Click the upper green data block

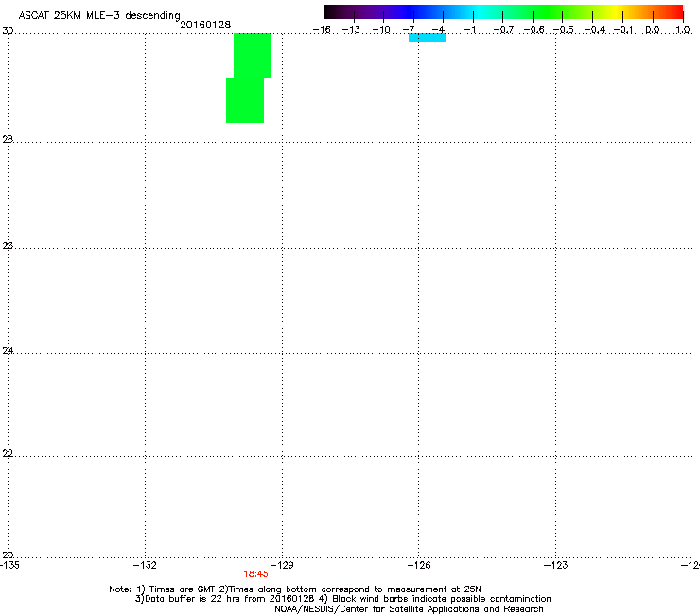tap(253, 56)
